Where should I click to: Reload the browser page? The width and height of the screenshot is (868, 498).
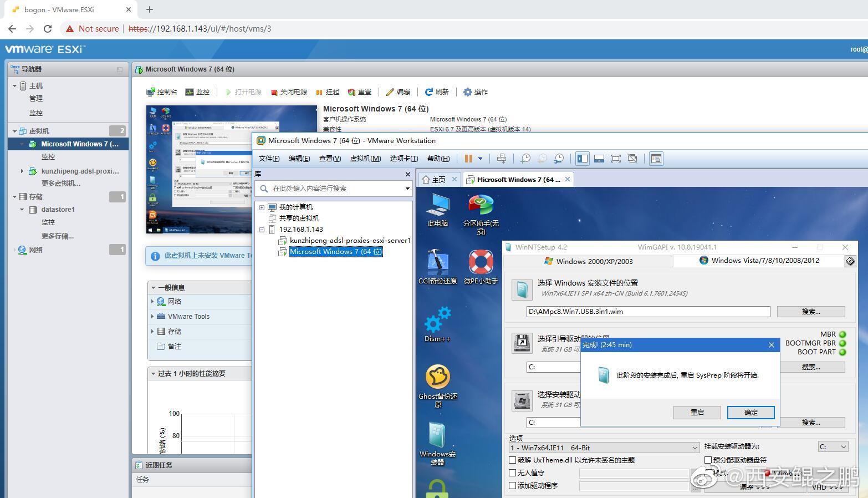click(48, 29)
